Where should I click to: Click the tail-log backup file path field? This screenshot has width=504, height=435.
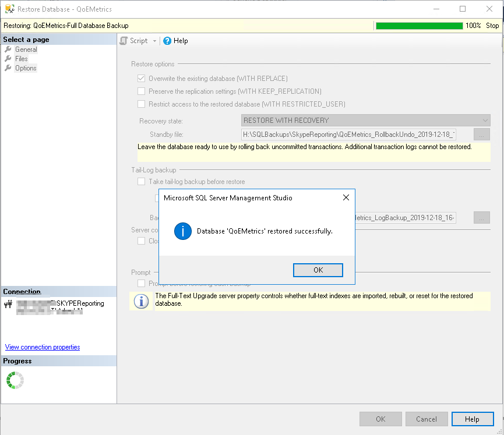click(406, 218)
